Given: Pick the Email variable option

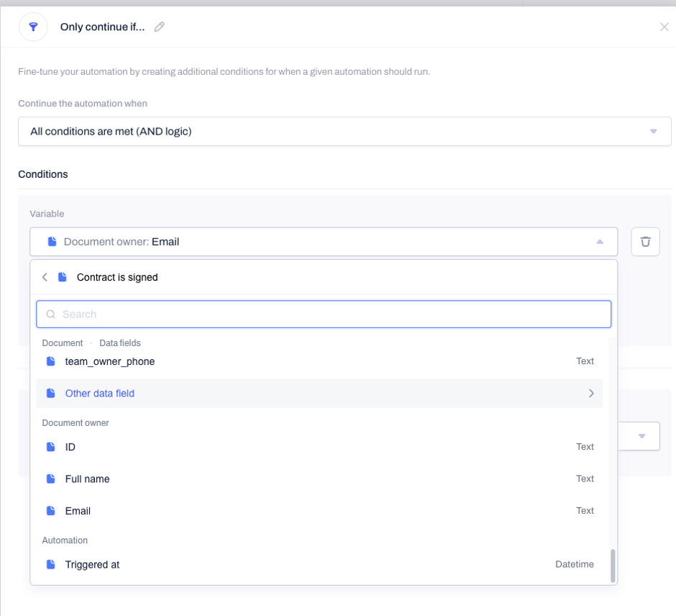Looking at the screenshot, I should pos(319,510).
